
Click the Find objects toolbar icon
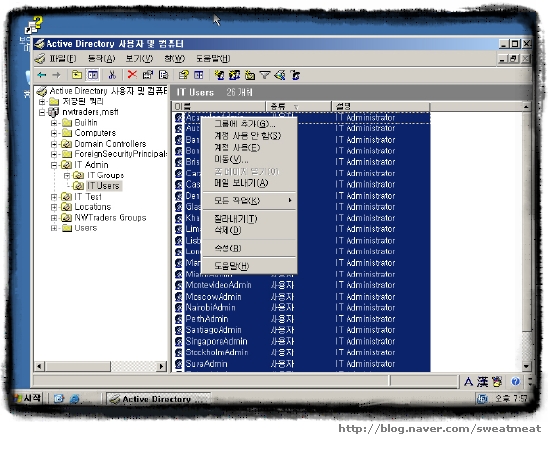coord(280,75)
